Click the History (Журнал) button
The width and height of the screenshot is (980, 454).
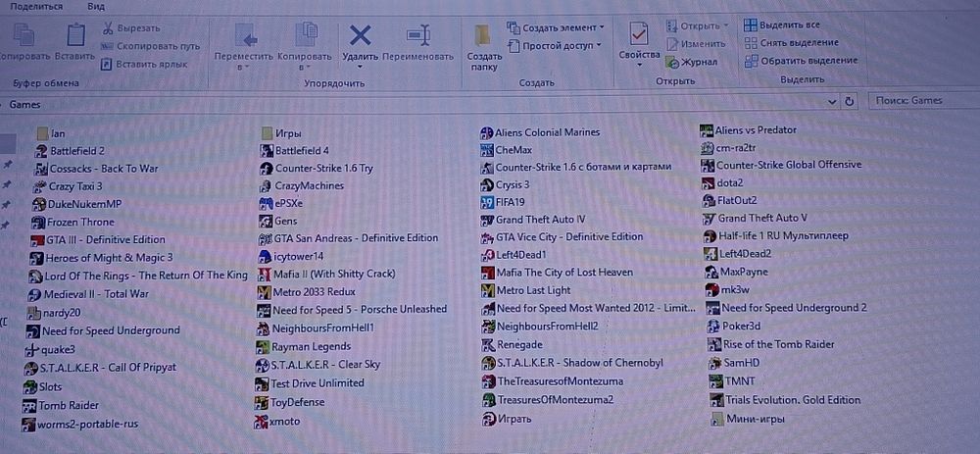pyautogui.click(x=692, y=62)
